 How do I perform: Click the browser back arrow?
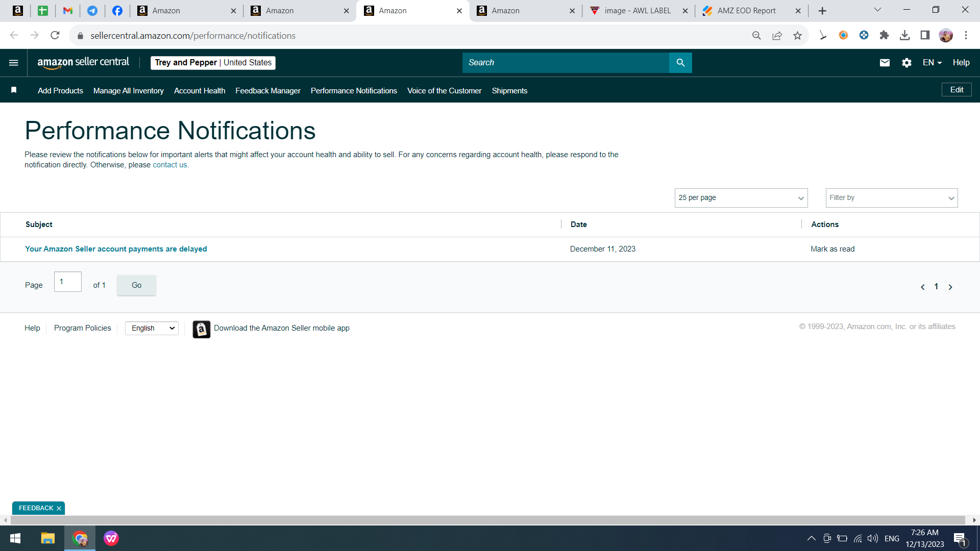(14, 35)
